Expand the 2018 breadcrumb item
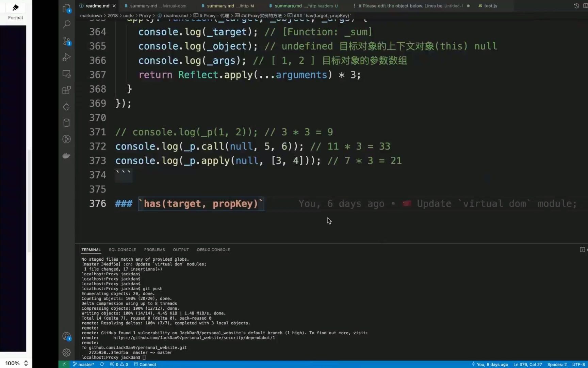This screenshot has height=368, width=588. 112,16
